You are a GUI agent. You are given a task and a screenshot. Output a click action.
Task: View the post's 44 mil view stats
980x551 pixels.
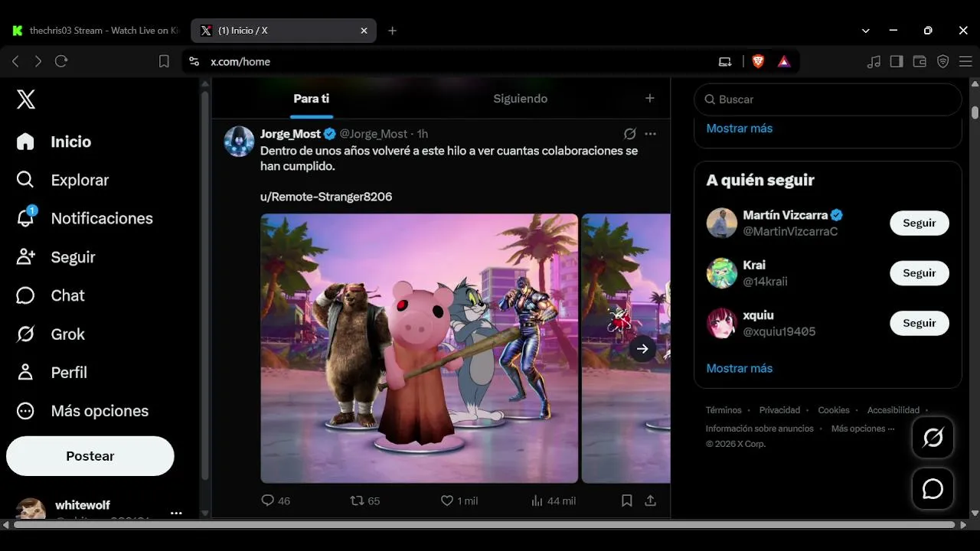click(553, 500)
